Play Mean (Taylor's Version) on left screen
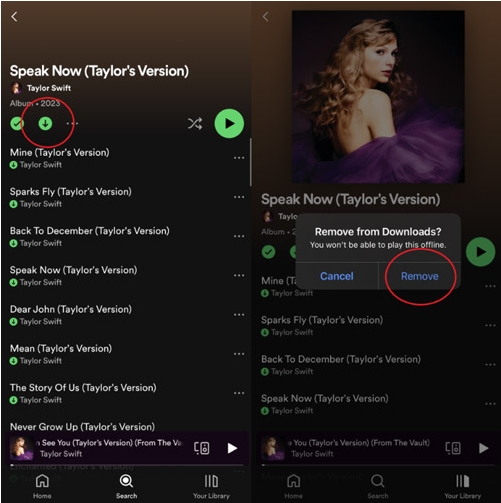501x503 pixels. pyautogui.click(x=61, y=349)
